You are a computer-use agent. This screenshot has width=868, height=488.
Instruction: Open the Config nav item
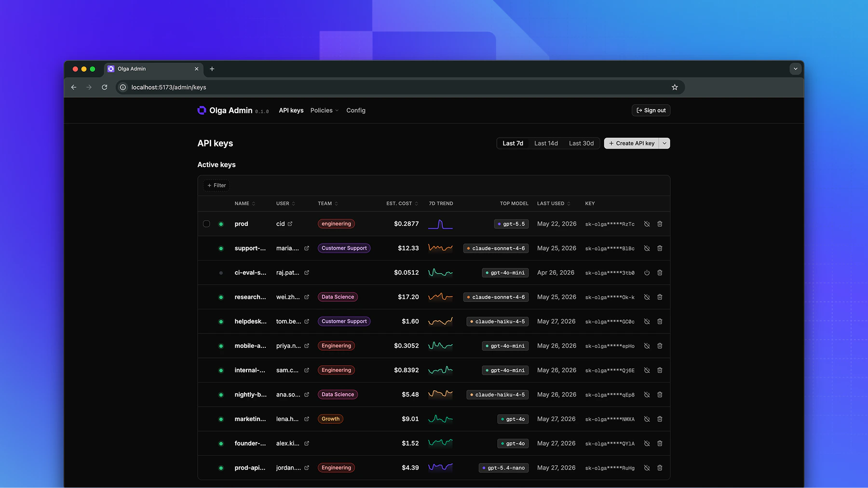[356, 110]
